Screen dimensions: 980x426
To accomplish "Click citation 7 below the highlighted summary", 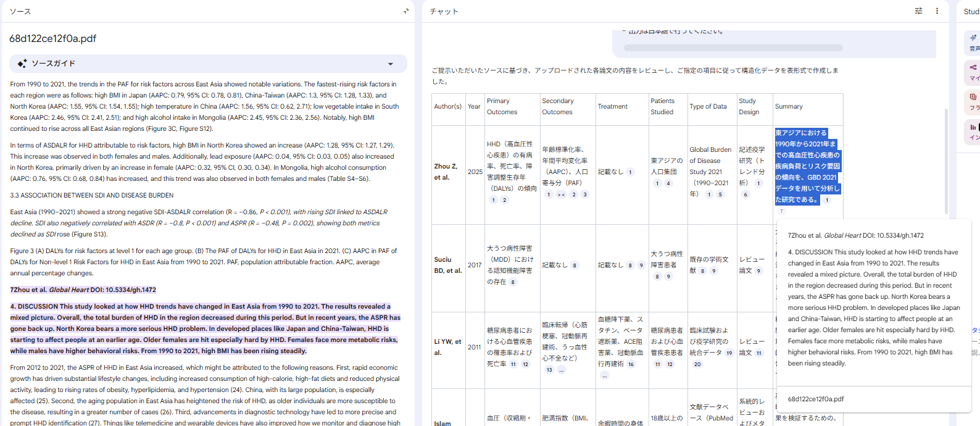I will click(781, 211).
